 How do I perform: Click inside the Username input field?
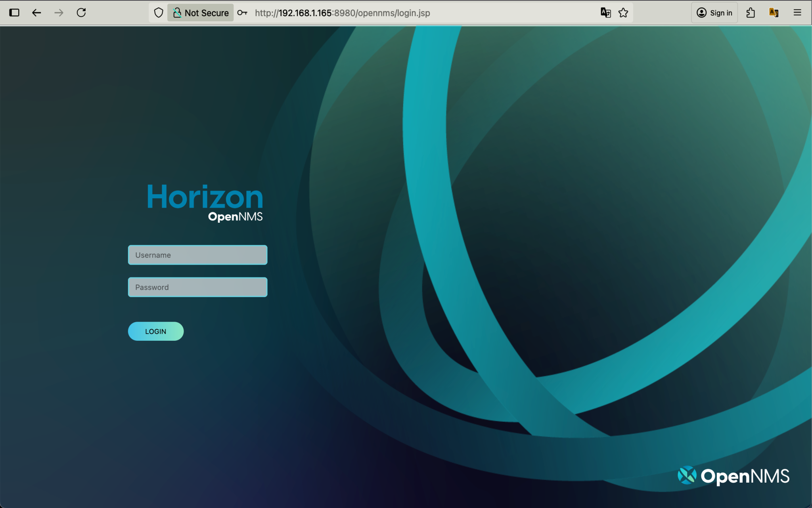197,255
